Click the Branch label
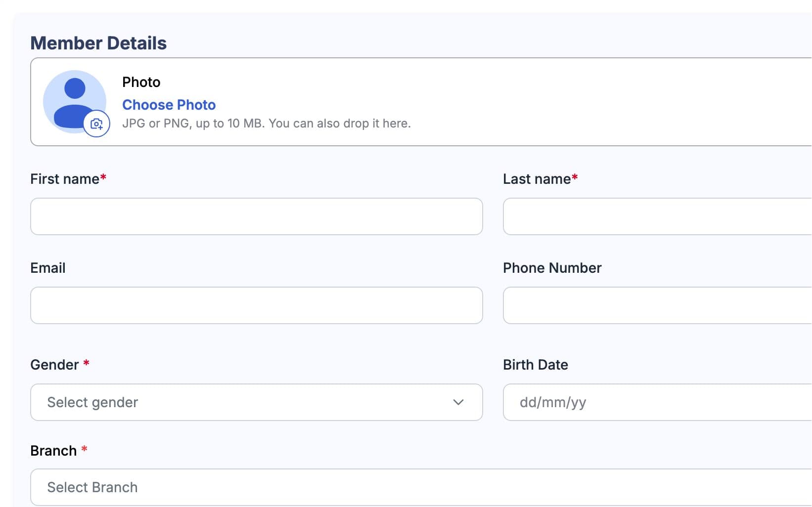 click(59, 451)
